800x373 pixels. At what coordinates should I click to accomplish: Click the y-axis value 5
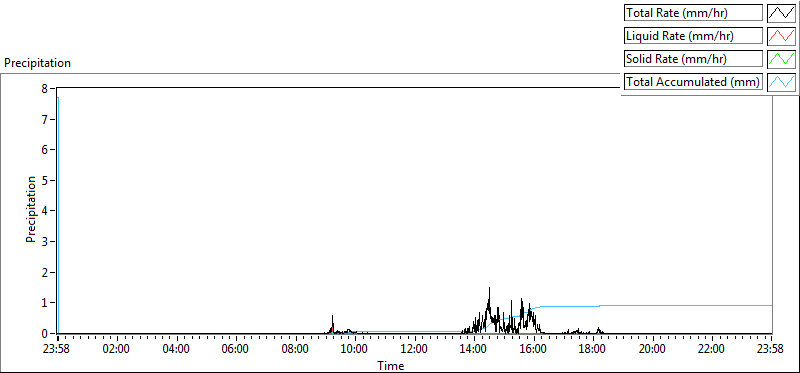tap(45, 180)
